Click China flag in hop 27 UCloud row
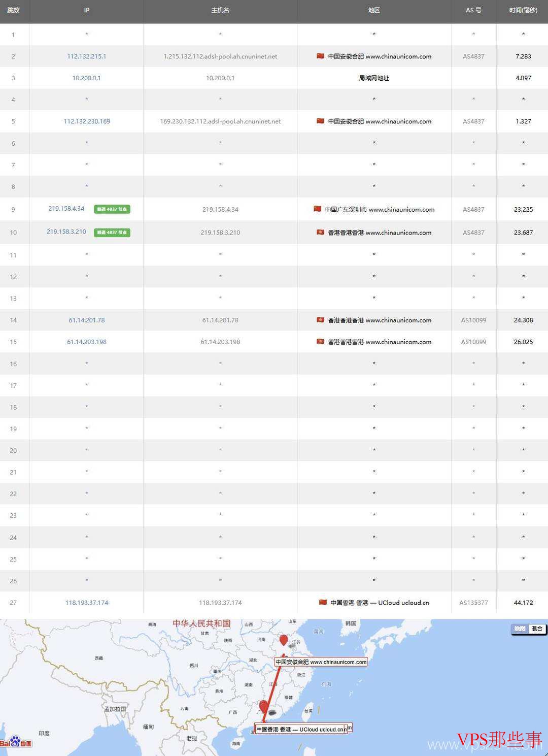 pos(323,602)
